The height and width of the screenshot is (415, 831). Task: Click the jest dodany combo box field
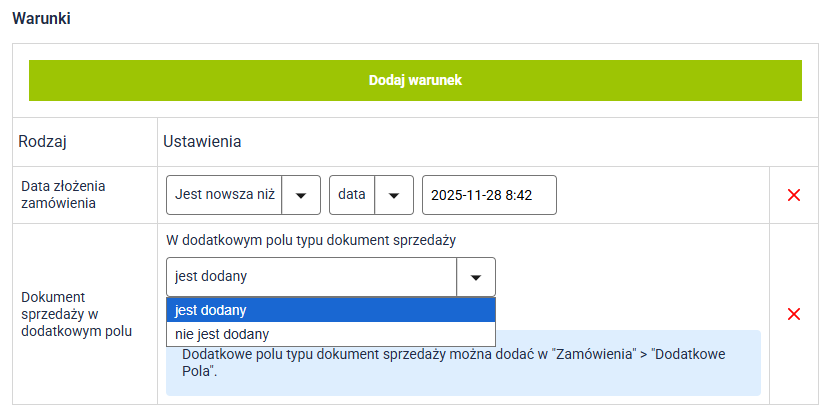point(311,277)
